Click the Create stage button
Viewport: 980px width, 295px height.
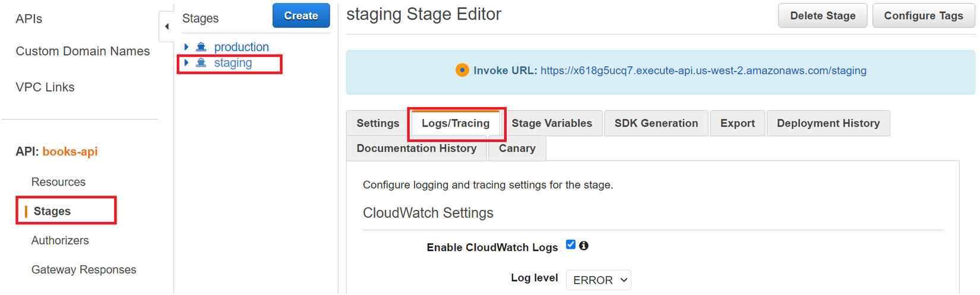tap(301, 16)
